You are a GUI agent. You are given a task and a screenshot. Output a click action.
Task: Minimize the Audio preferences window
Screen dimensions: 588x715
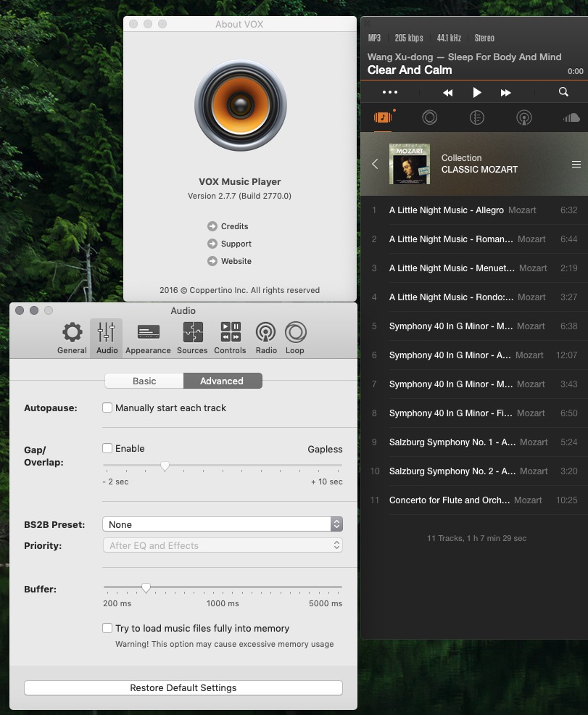34,310
